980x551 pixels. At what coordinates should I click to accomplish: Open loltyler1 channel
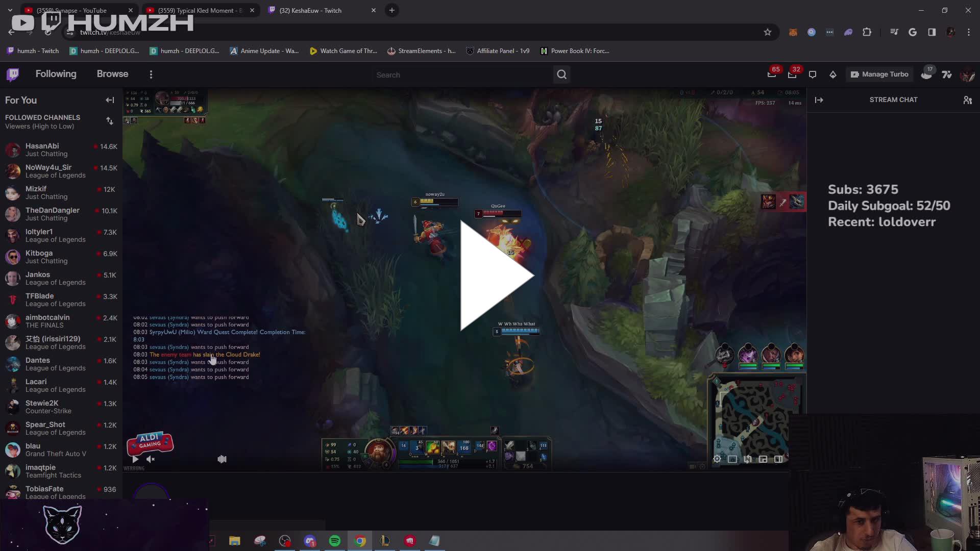61,235
